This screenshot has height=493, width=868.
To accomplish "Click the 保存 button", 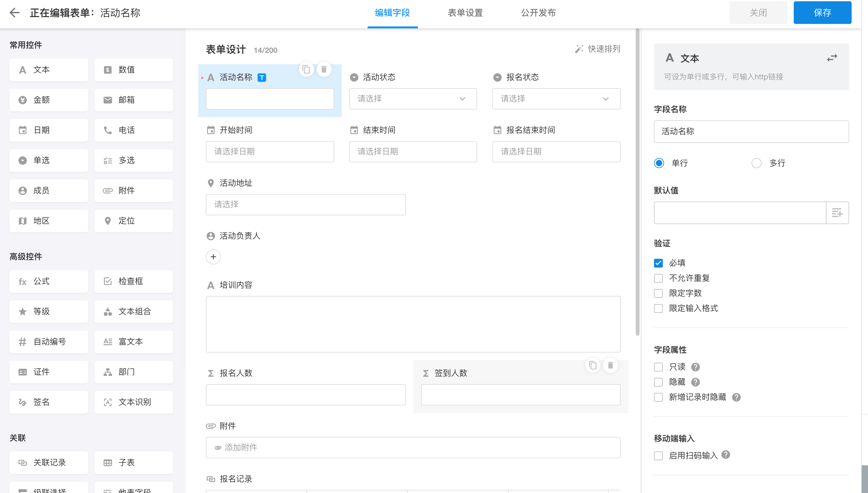I will point(822,13).
